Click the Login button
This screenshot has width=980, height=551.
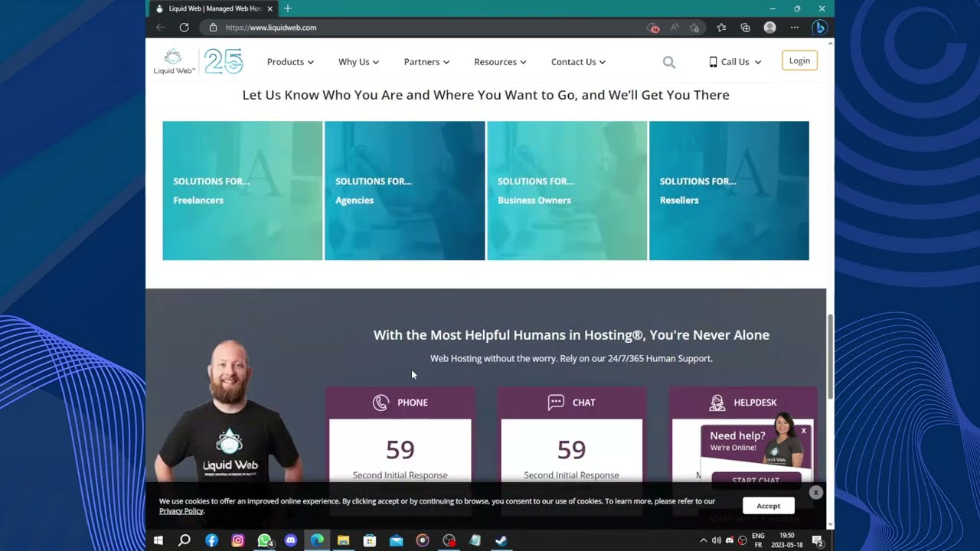pyautogui.click(x=799, y=61)
